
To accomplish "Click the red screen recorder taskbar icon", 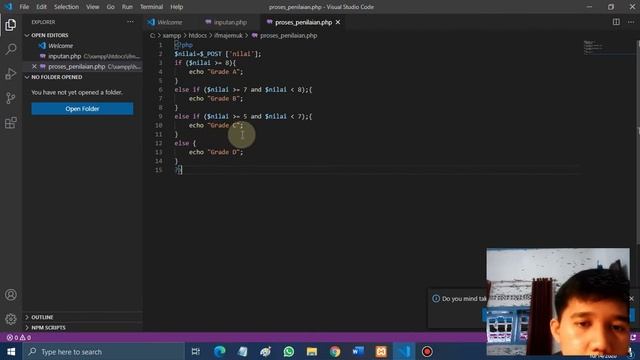I will coord(427,351).
